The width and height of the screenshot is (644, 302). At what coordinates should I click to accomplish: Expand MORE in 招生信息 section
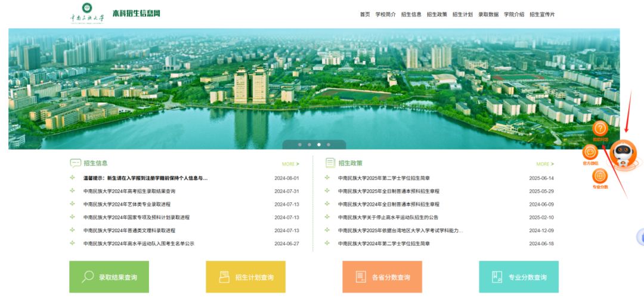[x=290, y=164]
